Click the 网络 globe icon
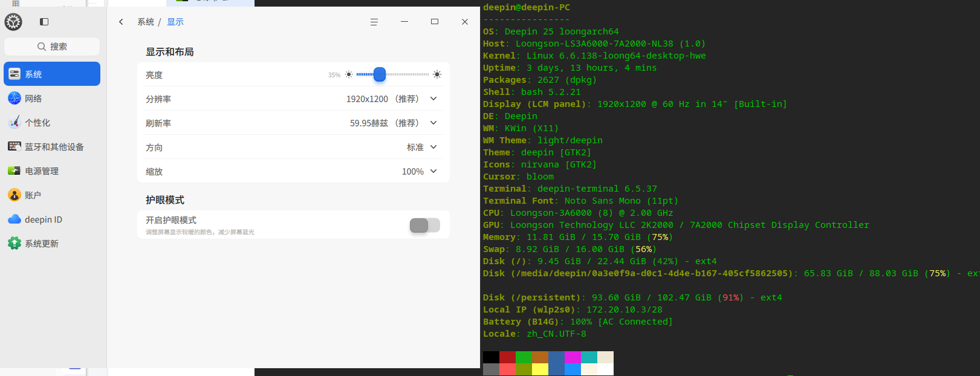The image size is (980, 376). click(x=15, y=99)
